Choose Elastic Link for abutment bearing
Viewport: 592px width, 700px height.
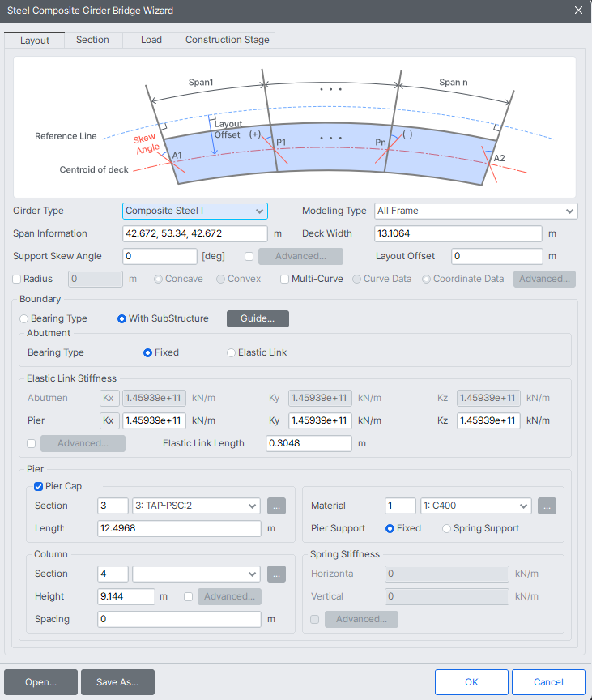tap(232, 352)
